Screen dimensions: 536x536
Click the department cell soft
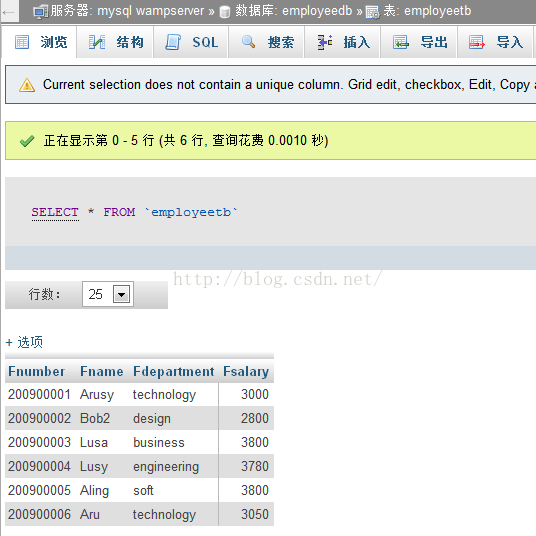click(x=143, y=490)
